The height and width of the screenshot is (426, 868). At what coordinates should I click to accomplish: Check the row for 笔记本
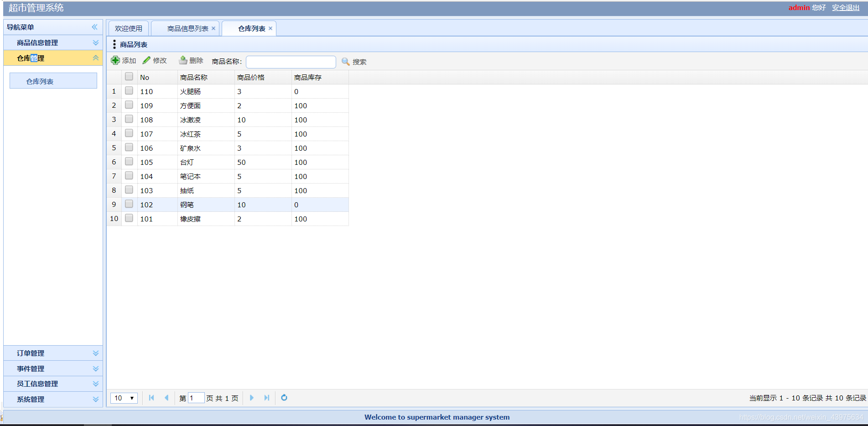(129, 176)
